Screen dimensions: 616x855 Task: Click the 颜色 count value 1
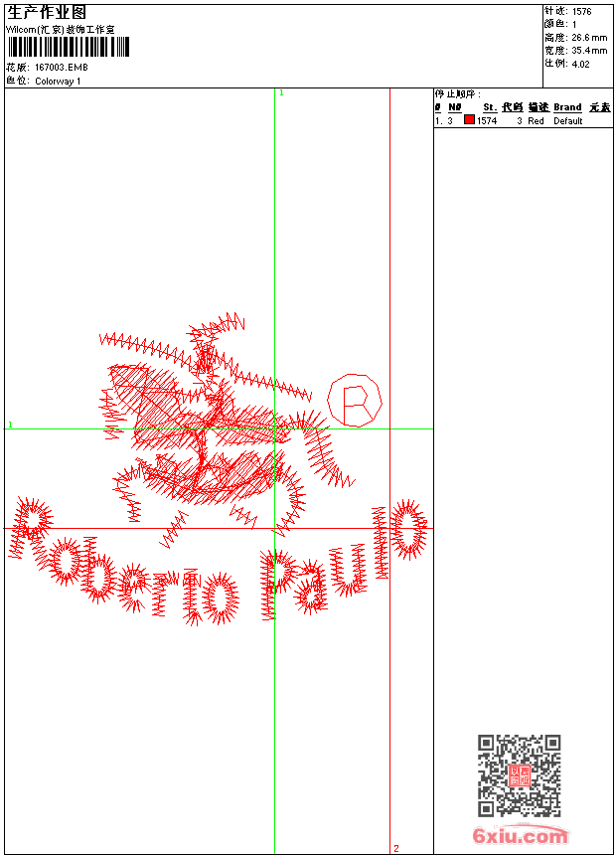574,25
